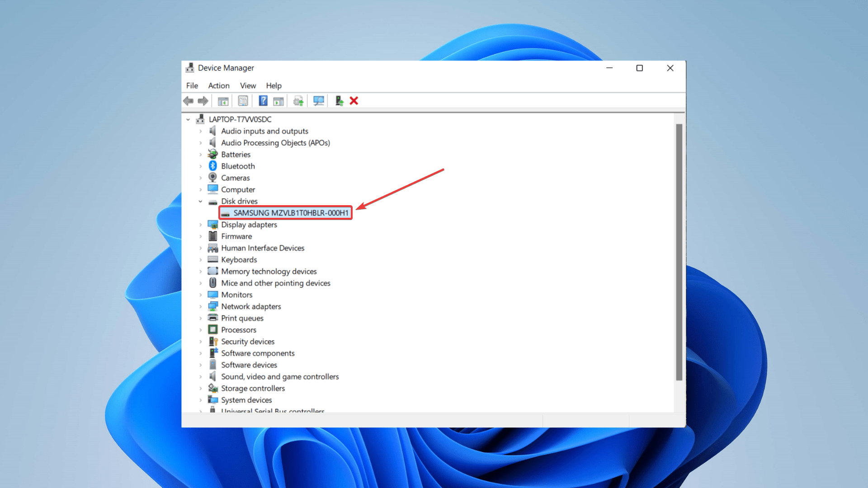Open the Action menu
The image size is (868, 488).
(x=218, y=85)
